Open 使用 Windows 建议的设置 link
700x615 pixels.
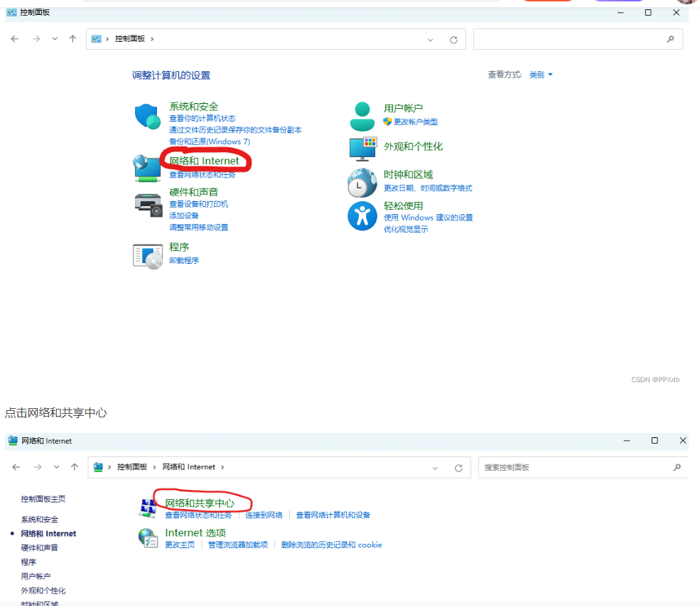click(428, 218)
